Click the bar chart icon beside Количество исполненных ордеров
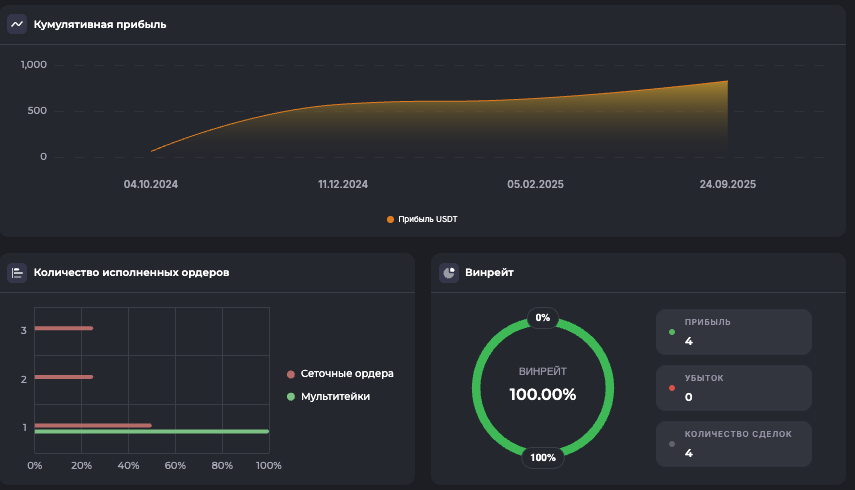855x490 pixels. (17, 272)
